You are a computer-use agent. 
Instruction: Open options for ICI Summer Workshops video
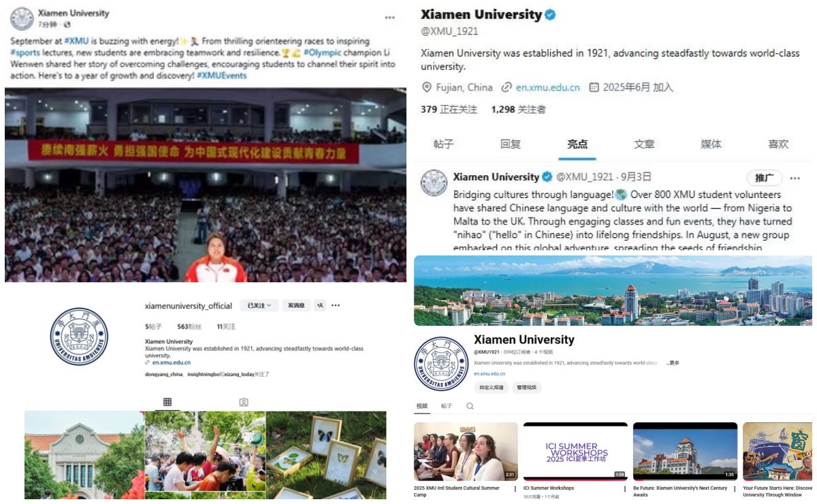[x=625, y=489]
